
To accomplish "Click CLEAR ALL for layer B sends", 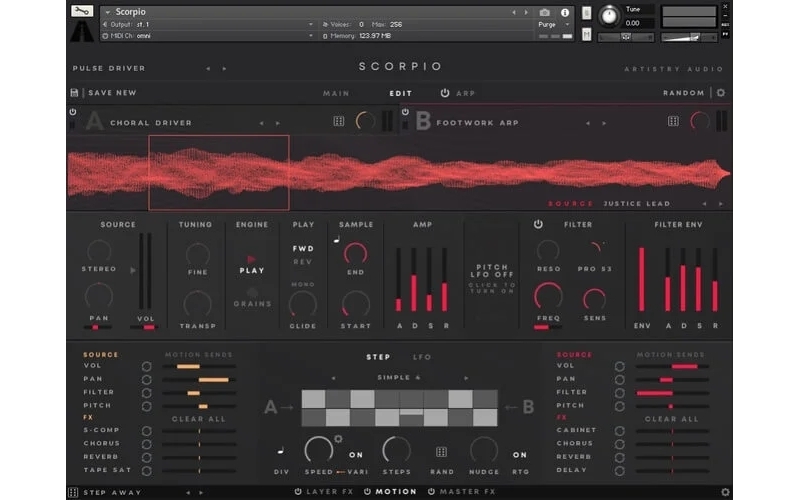I will (x=671, y=419).
